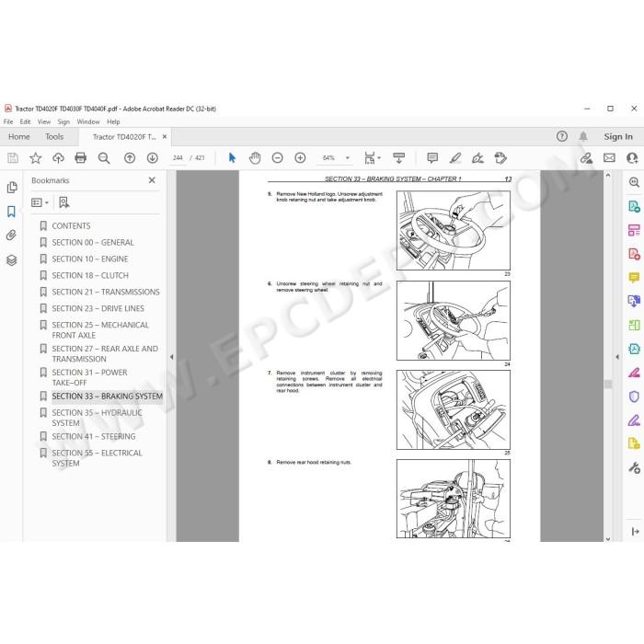Select the Tractor TD4020F document tab
The height and width of the screenshot is (644, 644).
pyautogui.click(x=124, y=137)
